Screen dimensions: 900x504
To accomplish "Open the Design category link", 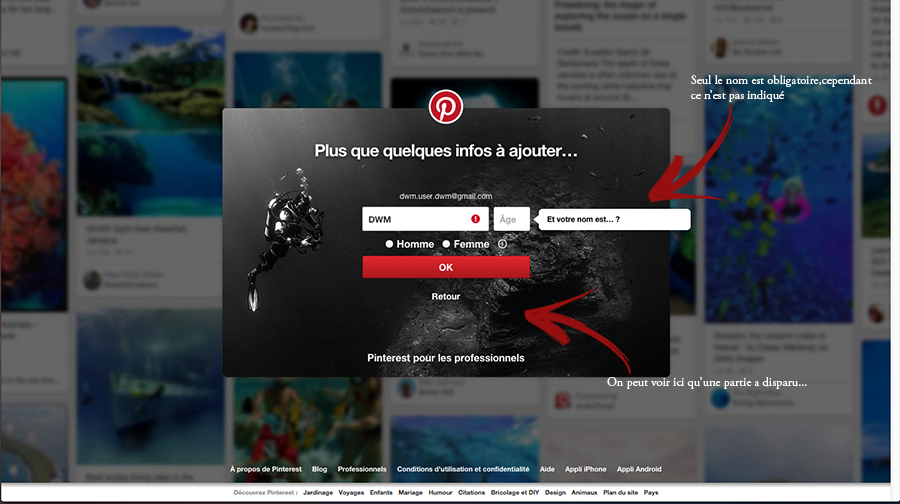I will (x=555, y=493).
